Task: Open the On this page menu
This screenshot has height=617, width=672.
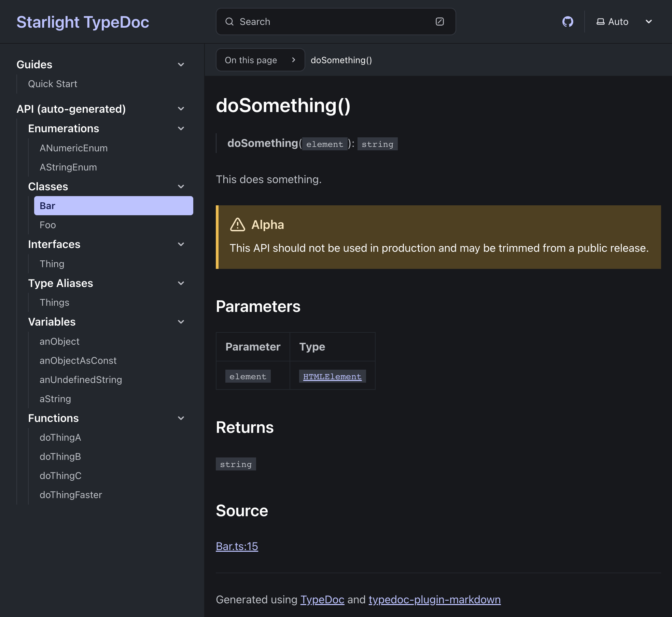Action: coord(260,60)
